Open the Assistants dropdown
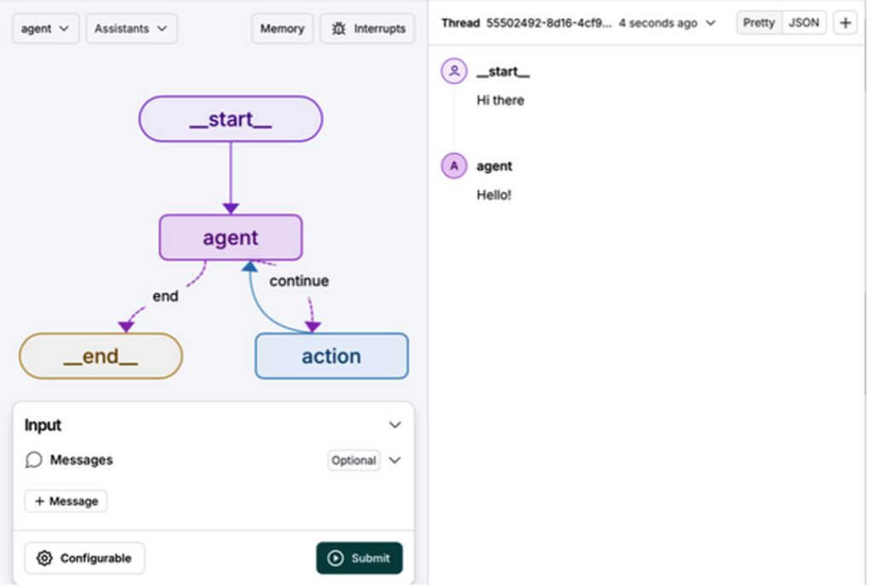Image resolution: width=872 pixels, height=588 pixels. pos(131,29)
